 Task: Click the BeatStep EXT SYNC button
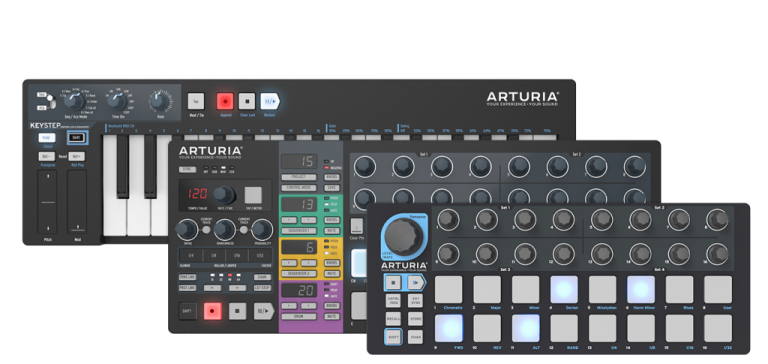(415, 300)
